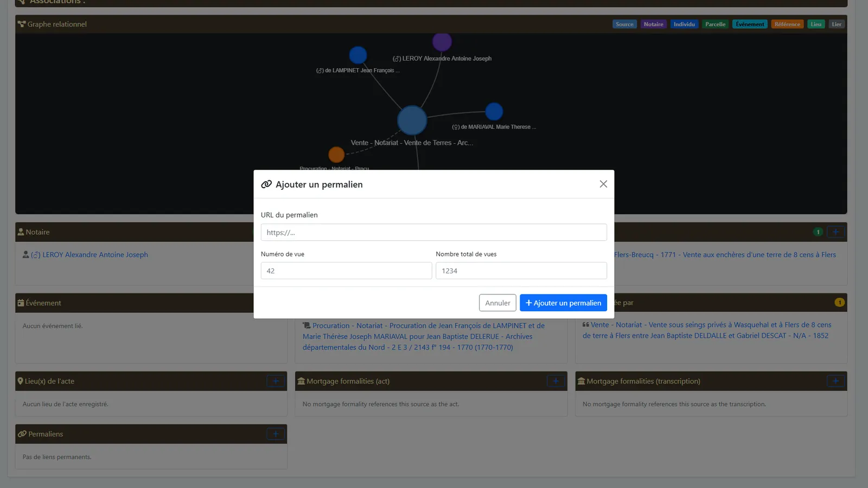Cancel with the Annuler button

[497, 303]
